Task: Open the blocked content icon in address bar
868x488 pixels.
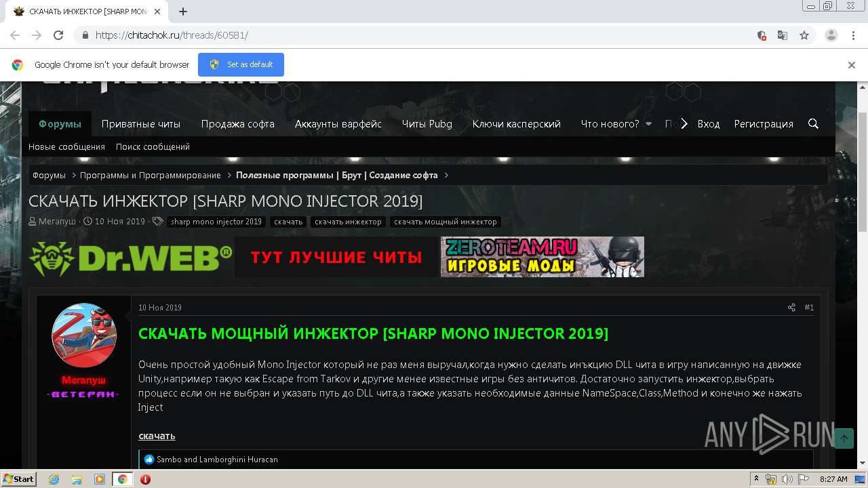Action: click(x=762, y=35)
